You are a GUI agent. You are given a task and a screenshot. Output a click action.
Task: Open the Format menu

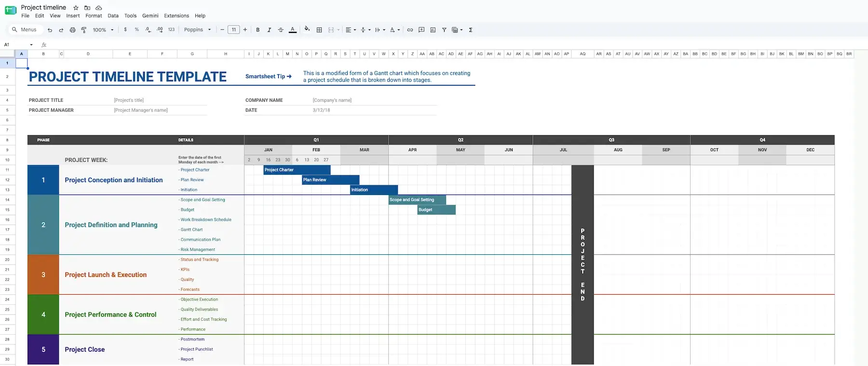[x=94, y=16]
